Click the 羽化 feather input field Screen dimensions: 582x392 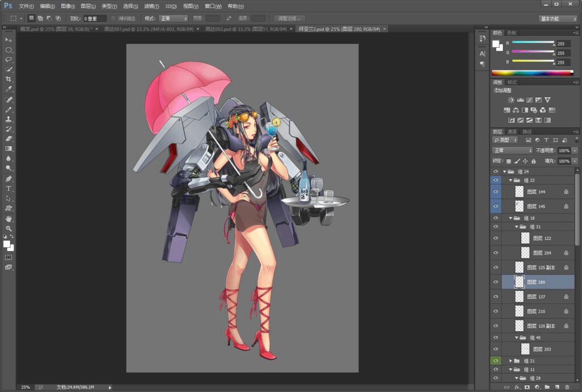click(95, 19)
